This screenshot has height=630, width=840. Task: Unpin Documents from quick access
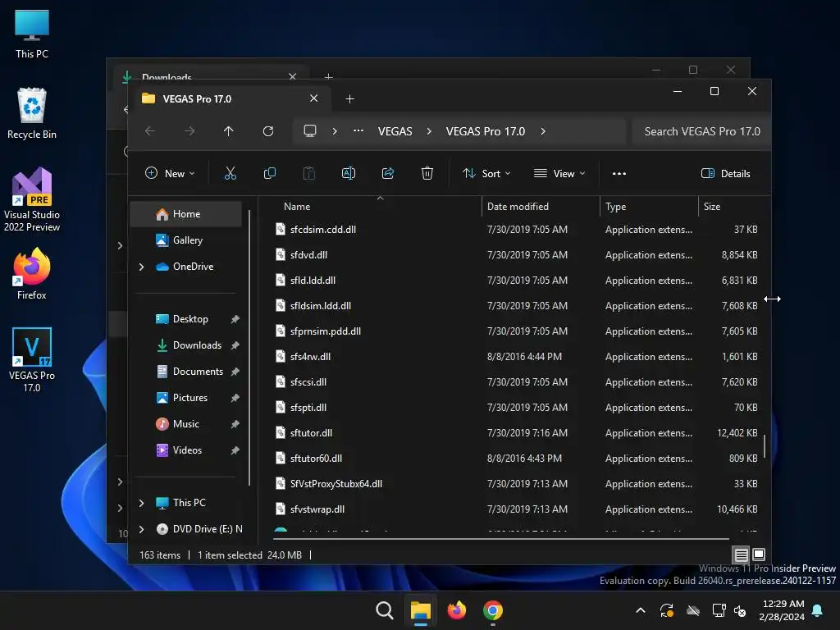coord(235,372)
